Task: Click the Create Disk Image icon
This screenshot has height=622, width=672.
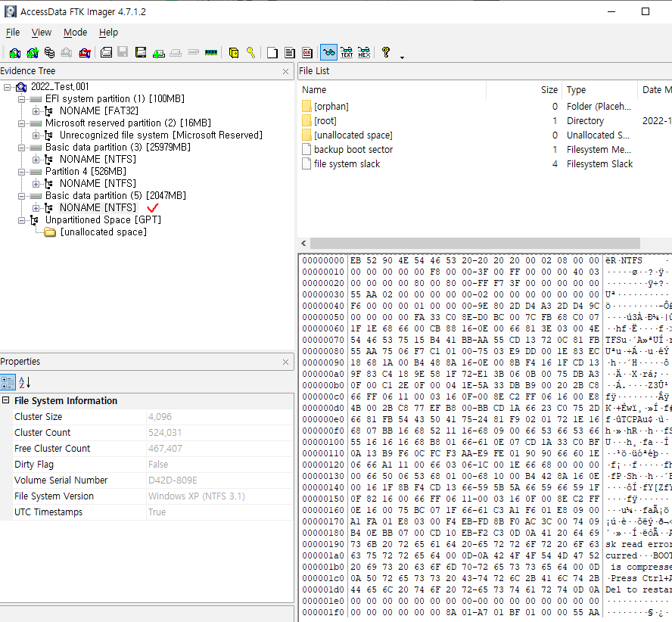Action: tap(106, 53)
